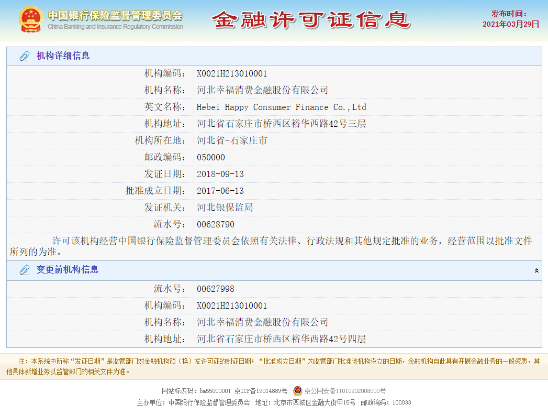
Task: Click the 金融许可证信息 page title
Action: tap(311, 20)
